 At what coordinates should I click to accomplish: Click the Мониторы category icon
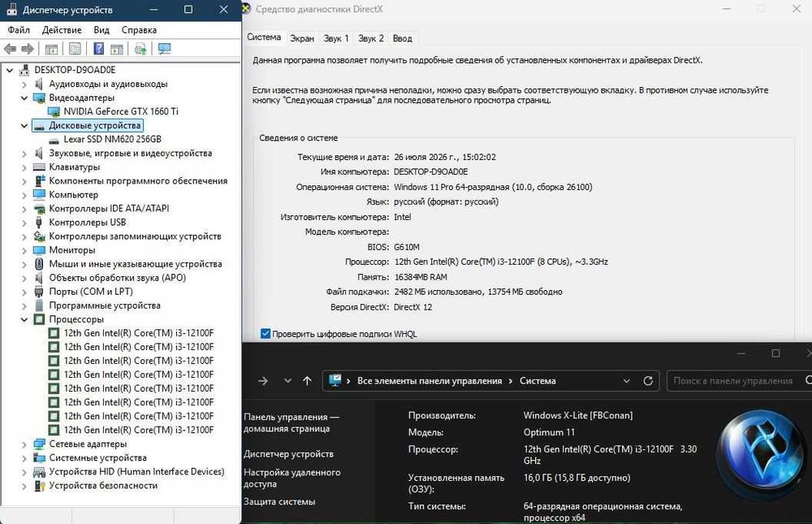[39, 250]
